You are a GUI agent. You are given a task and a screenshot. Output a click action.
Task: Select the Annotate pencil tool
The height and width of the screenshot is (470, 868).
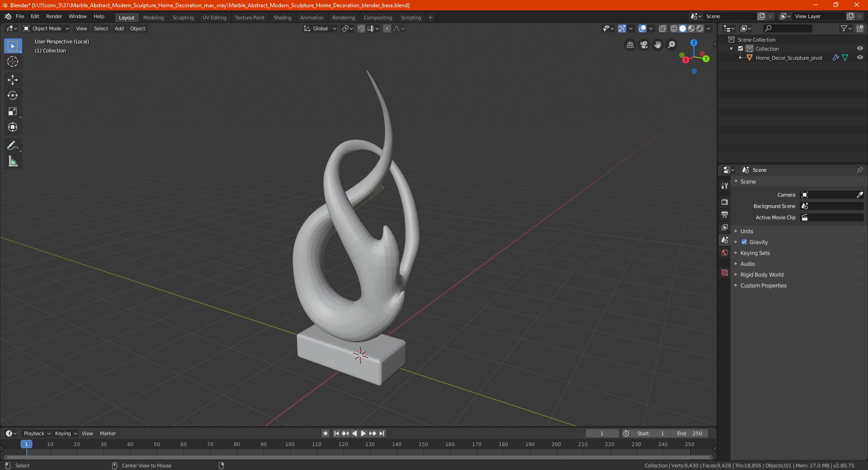pyautogui.click(x=13, y=146)
